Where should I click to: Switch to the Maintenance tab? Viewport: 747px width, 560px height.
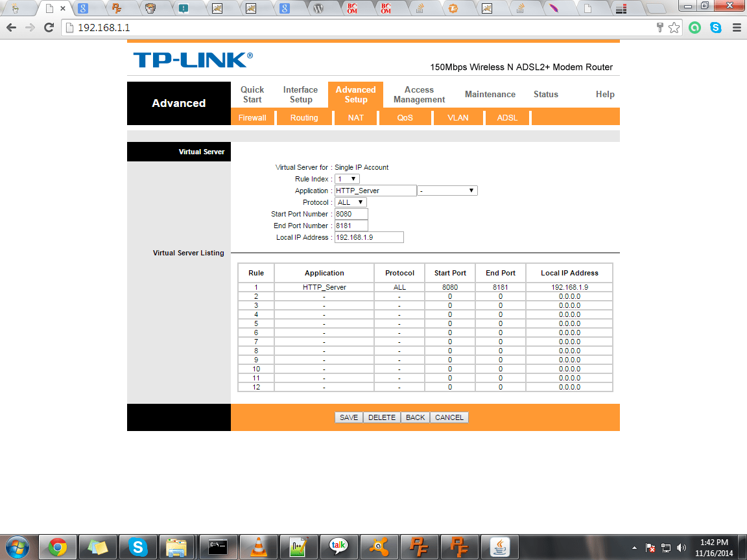[x=490, y=94]
